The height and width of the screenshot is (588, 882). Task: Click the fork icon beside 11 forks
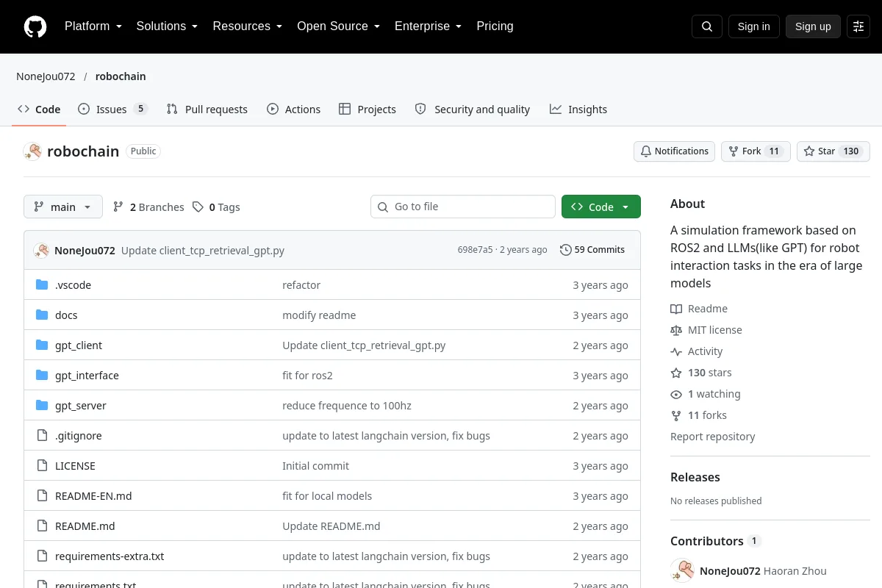[676, 415]
